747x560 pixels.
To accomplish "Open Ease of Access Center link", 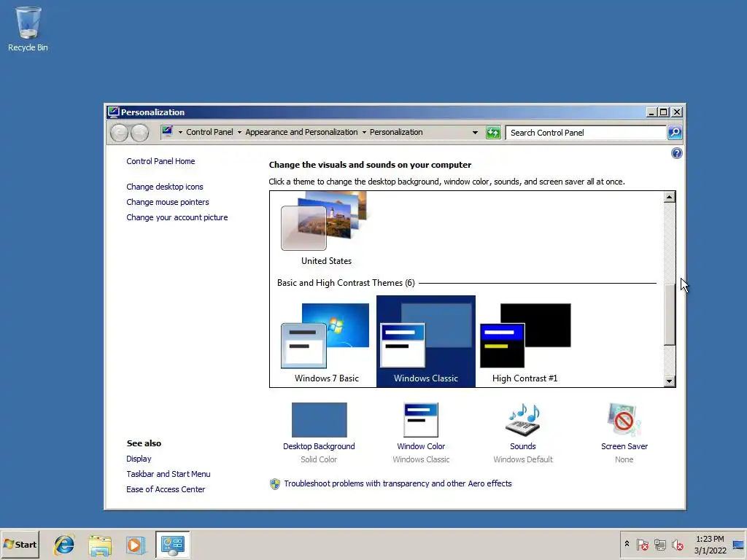I will coord(166,489).
